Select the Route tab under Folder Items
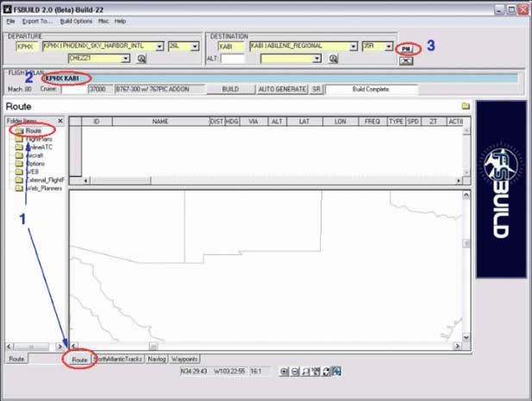Screen dimensions: 532x401 [x=16, y=359]
